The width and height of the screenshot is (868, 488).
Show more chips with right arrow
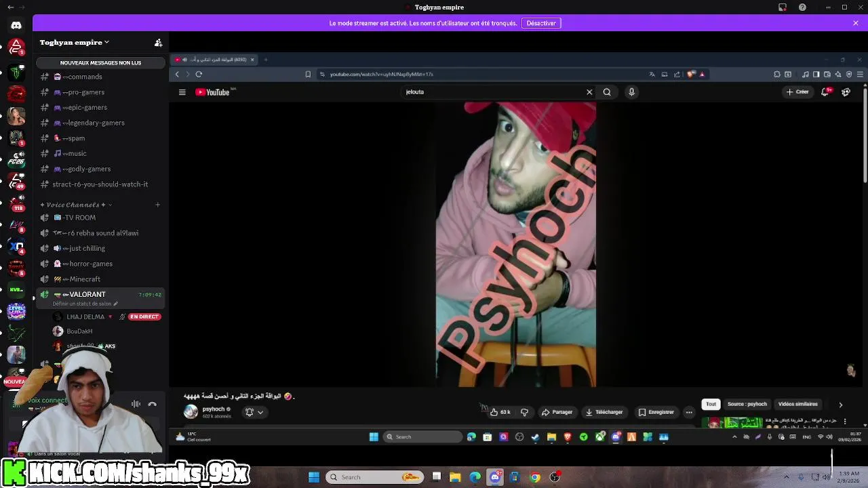(840, 405)
